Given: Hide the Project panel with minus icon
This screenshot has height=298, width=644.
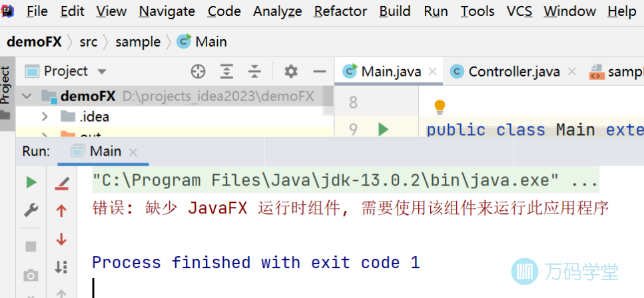Looking at the screenshot, I should tap(320, 71).
